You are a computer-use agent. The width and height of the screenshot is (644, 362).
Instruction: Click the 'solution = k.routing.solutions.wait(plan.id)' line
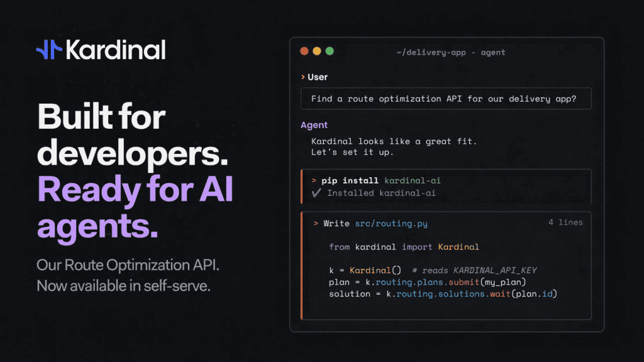[x=443, y=294]
